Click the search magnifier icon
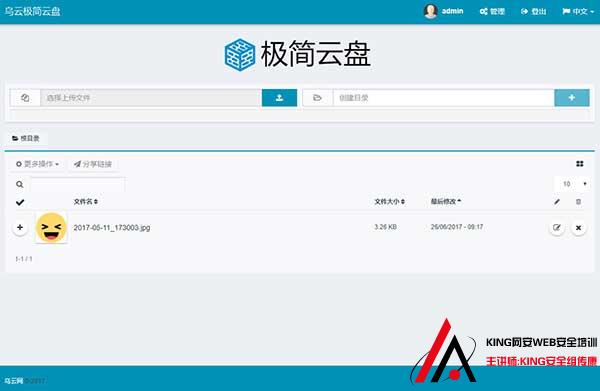Screen dimensions: 600x391 20,184
